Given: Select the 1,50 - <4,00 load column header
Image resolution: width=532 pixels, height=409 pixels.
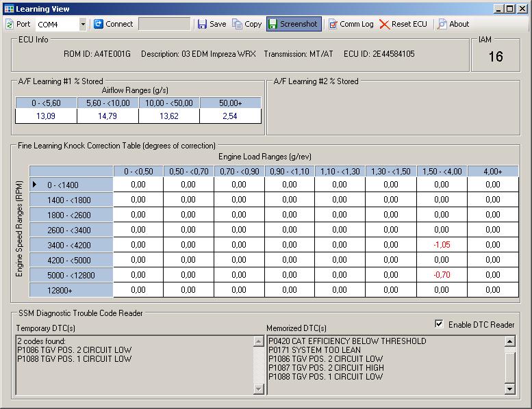Looking at the screenshot, I should point(442,170).
